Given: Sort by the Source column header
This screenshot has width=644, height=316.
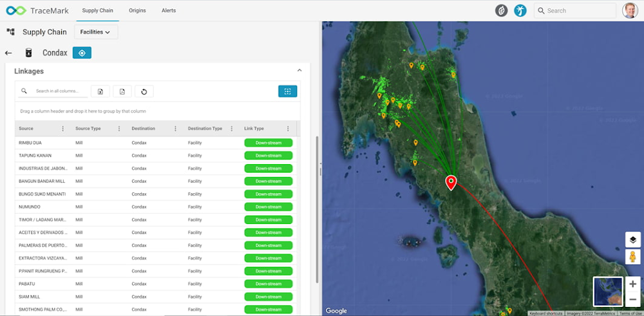Looking at the screenshot, I should tap(26, 129).
